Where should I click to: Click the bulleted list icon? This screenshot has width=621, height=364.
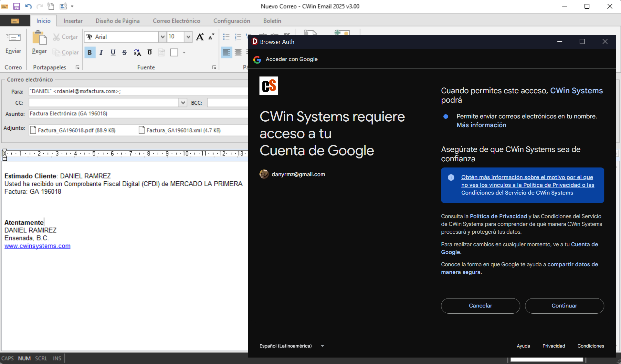(226, 37)
